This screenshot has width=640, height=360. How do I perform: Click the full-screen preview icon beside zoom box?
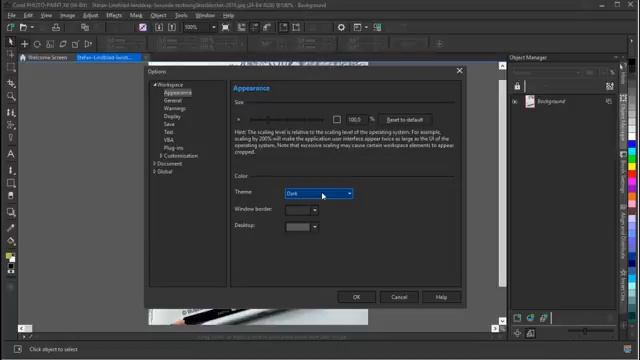[225, 27]
